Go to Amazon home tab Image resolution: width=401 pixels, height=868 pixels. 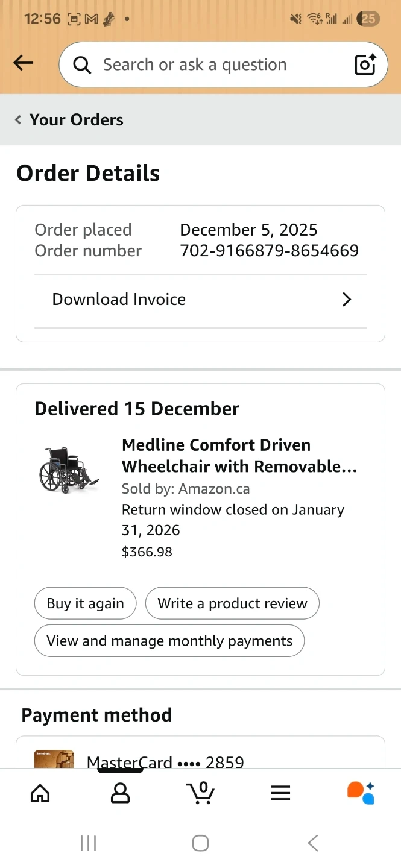(40, 793)
